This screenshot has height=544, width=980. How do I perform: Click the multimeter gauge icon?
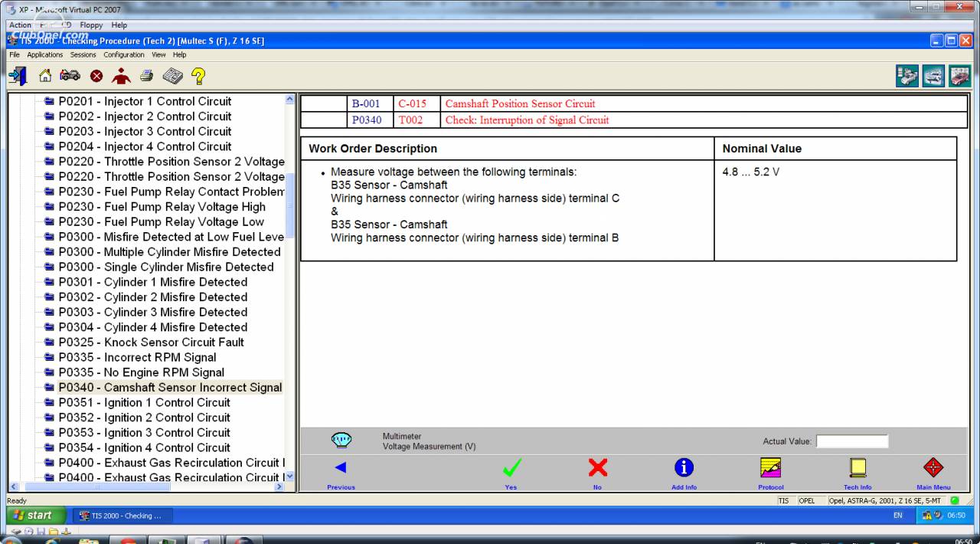click(341, 440)
